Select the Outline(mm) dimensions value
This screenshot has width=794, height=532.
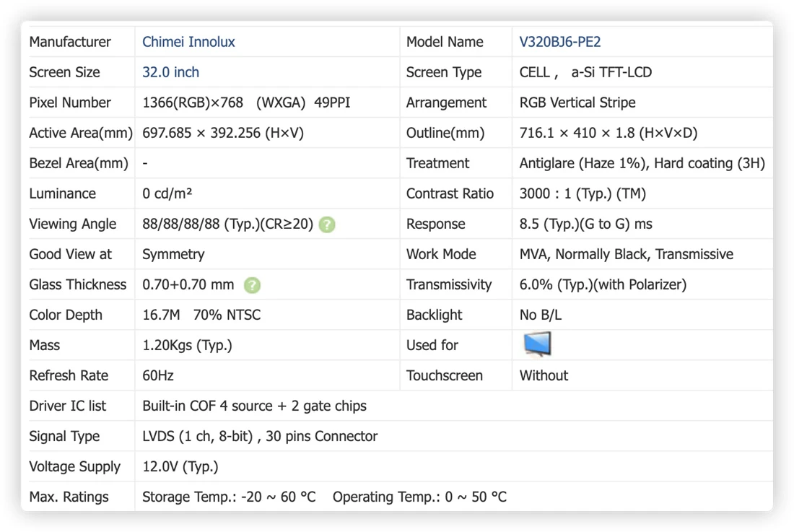[608, 133]
